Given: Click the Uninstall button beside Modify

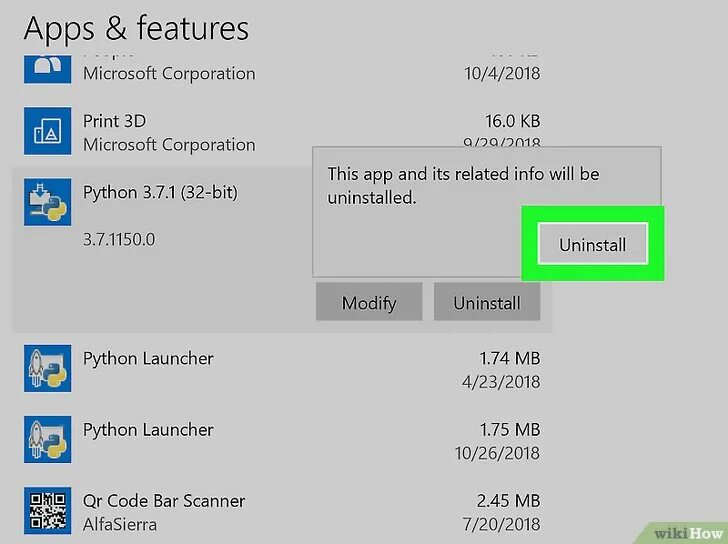Looking at the screenshot, I should pos(487,302).
